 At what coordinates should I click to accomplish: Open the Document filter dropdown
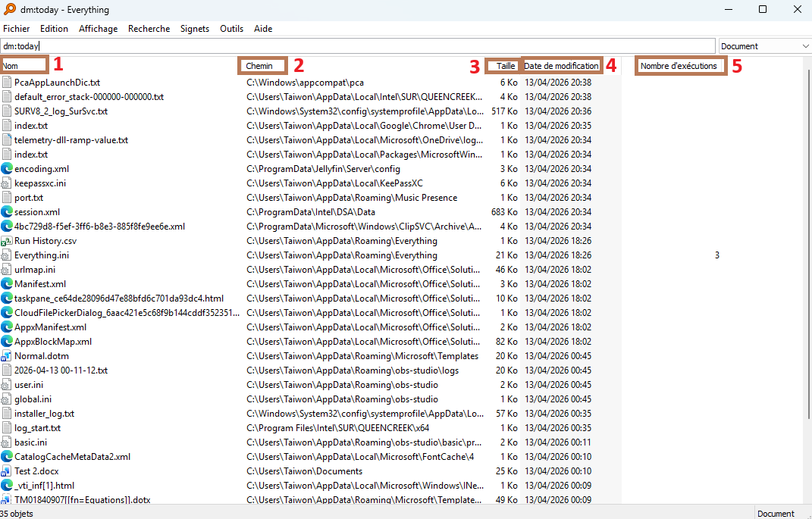pyautogui.click(x=764, y=46)
